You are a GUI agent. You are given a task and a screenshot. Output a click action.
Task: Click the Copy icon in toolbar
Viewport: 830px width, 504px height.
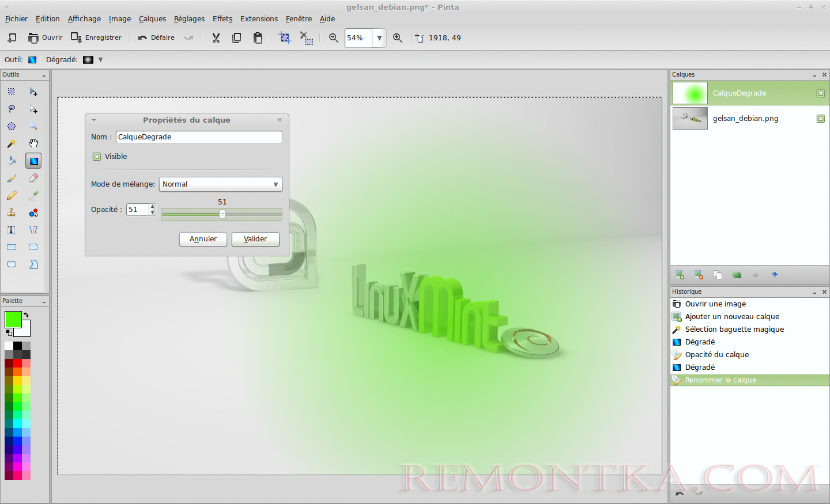click(x=236, y=38)
